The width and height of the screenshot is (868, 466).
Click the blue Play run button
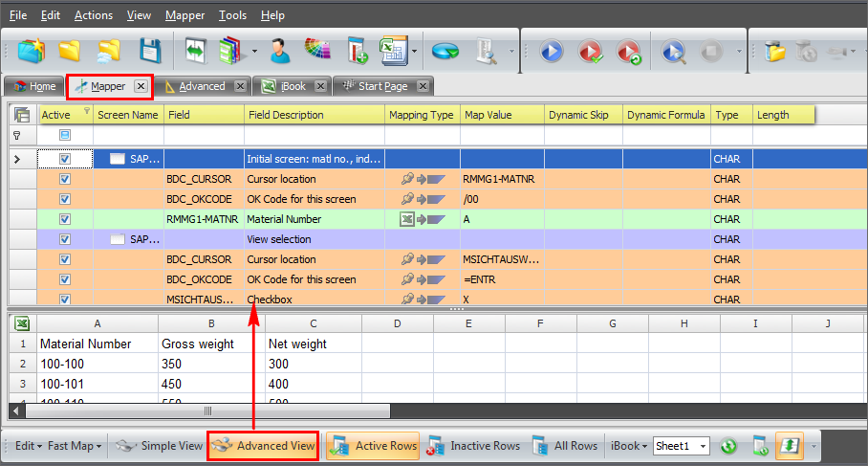coord(551,51)
